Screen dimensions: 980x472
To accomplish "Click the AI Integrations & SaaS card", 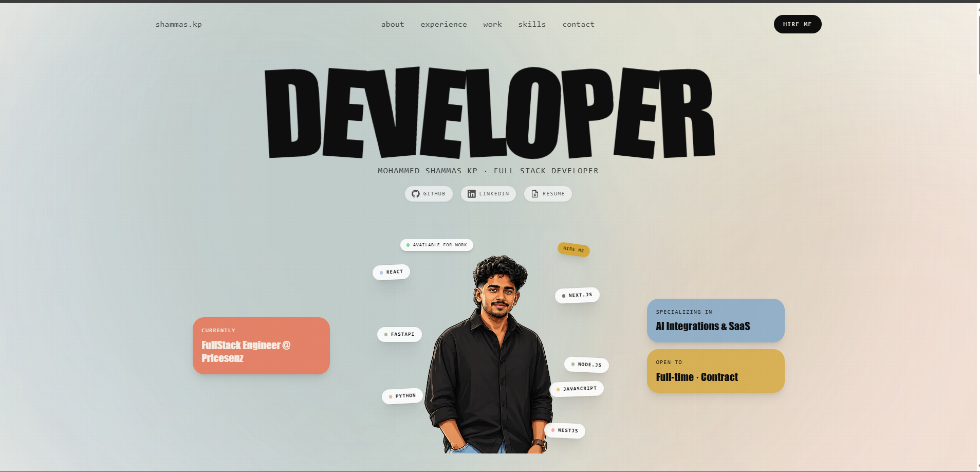I will (716, 320).
